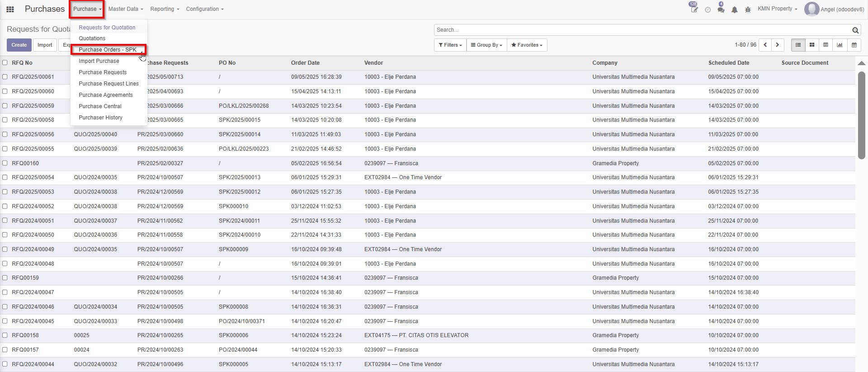Image resolution: width=868 pixels, height=372 pixels.
Task: Sort by Company column header
Action: tap(605, 63)
